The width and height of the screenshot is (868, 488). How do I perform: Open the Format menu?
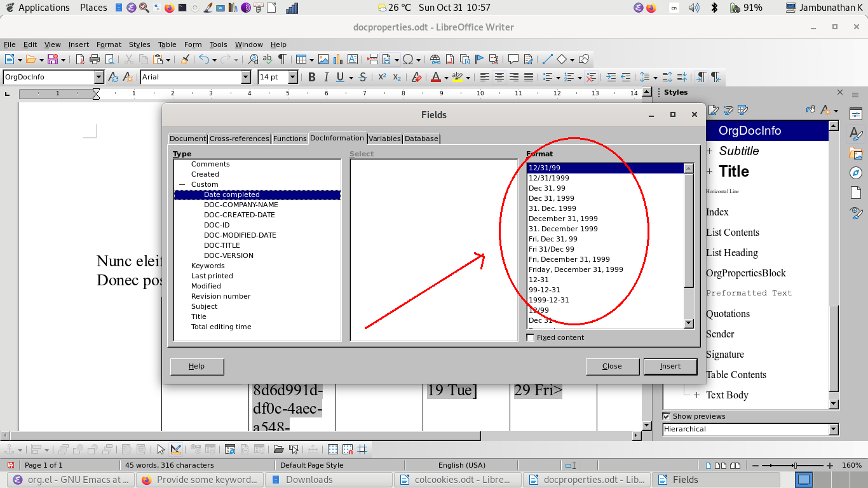[109, 44]
